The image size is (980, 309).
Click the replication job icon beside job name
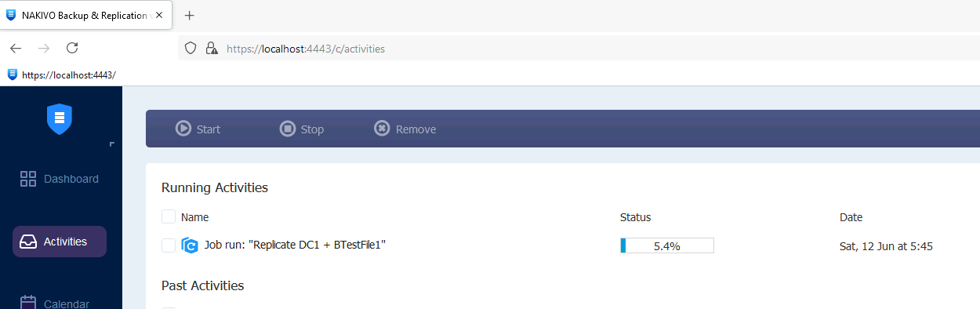point(190,245)
